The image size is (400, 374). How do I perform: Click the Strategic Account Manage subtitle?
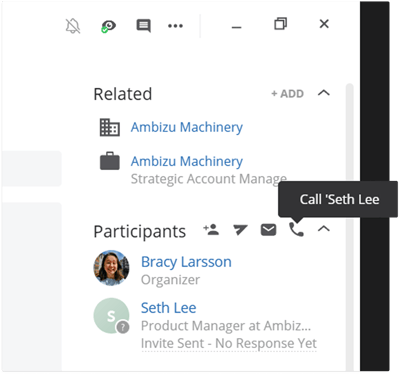[x=209, y=179]
